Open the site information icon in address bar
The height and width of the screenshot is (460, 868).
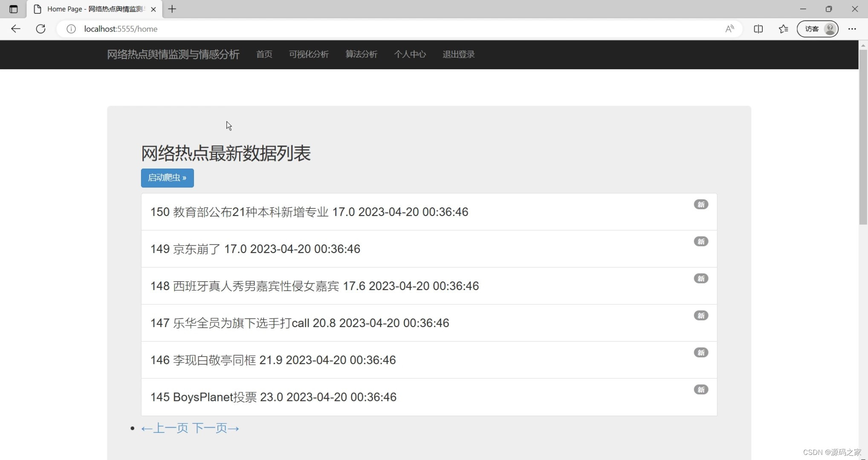click(71, 29)
